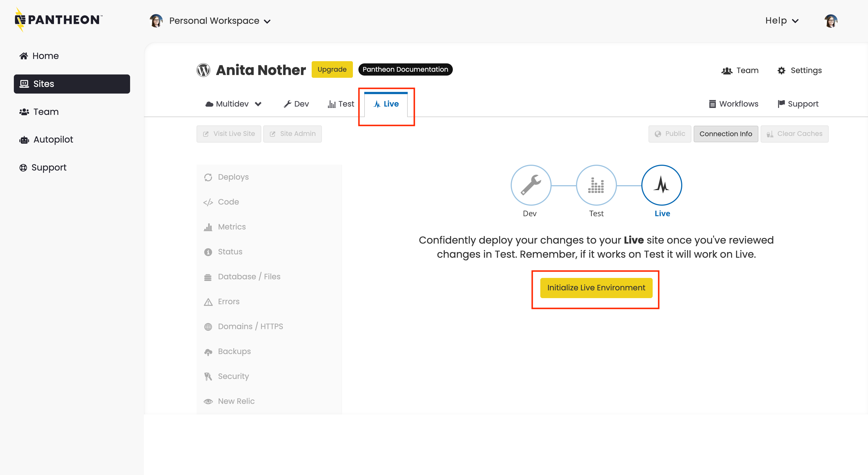
Task: Open Workflows in the site header
Action: 733,104
